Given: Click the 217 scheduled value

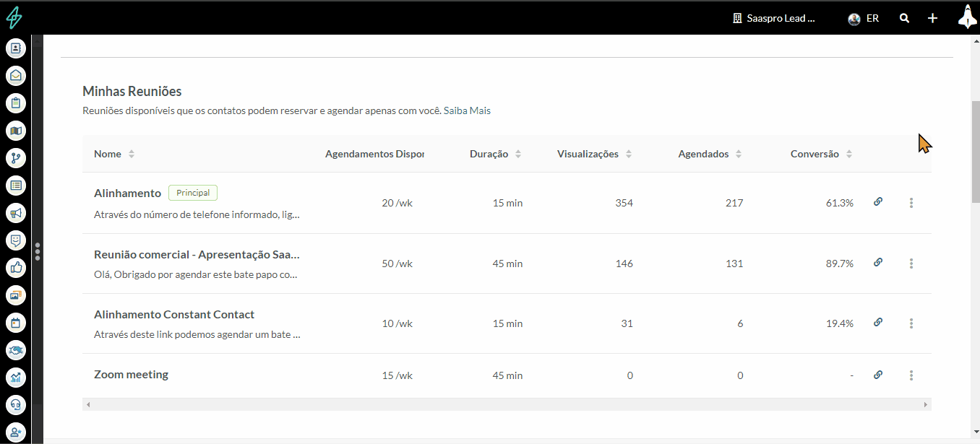Looking at the screenshot, I should 734,203.
